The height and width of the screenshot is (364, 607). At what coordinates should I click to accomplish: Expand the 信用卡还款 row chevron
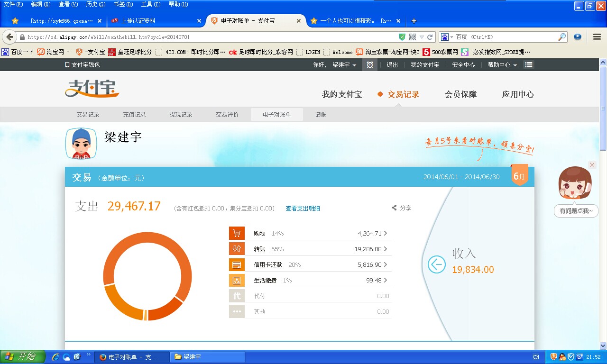(x=386, y=264)
